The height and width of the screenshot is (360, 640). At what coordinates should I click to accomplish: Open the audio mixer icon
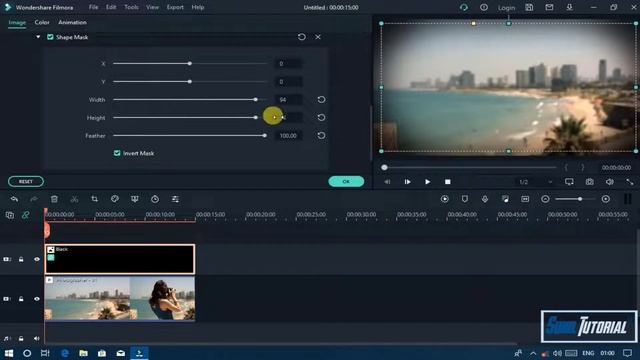(505, 199)
